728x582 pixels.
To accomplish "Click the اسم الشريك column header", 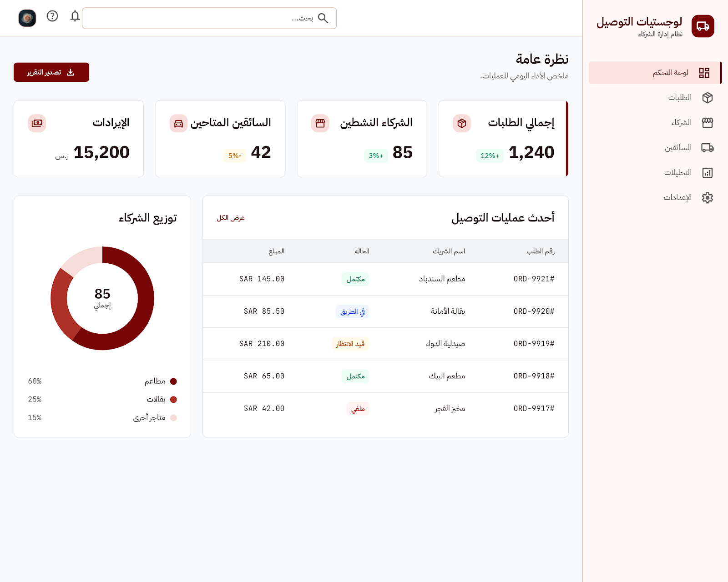I will point(449,251).
